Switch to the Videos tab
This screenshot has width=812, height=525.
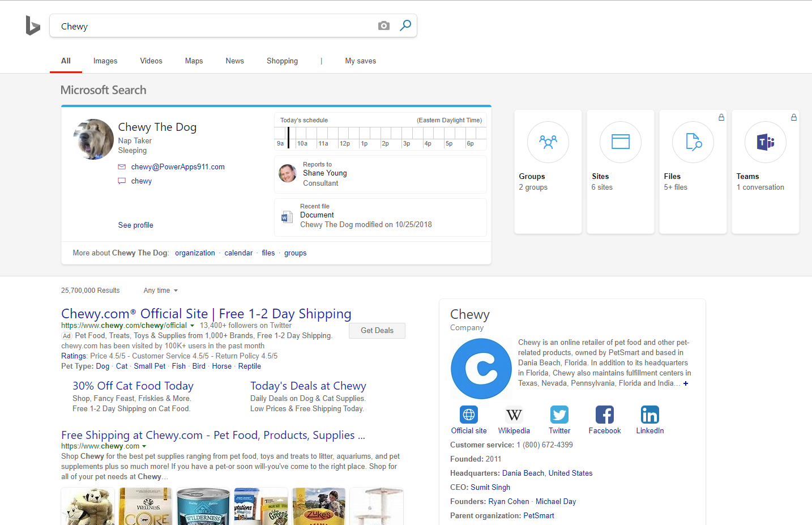coord(151,61)
